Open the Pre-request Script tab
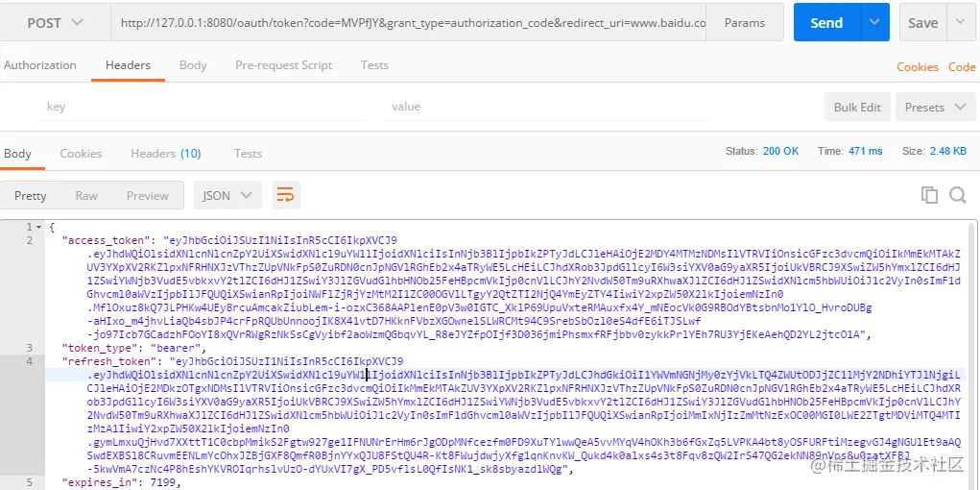Image resolution: width=980 pixels, height=490 pixels. (x=284, y=65)
